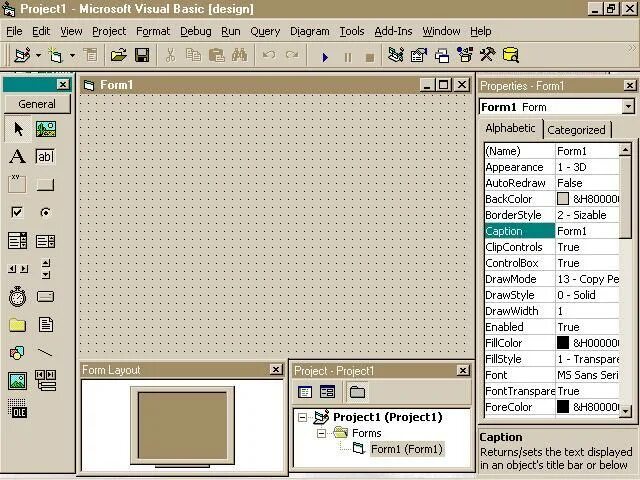The height and width of the screenshot is (480, 640).
Task: Open Project Explorer from toolbar
Action: [396, 55]
